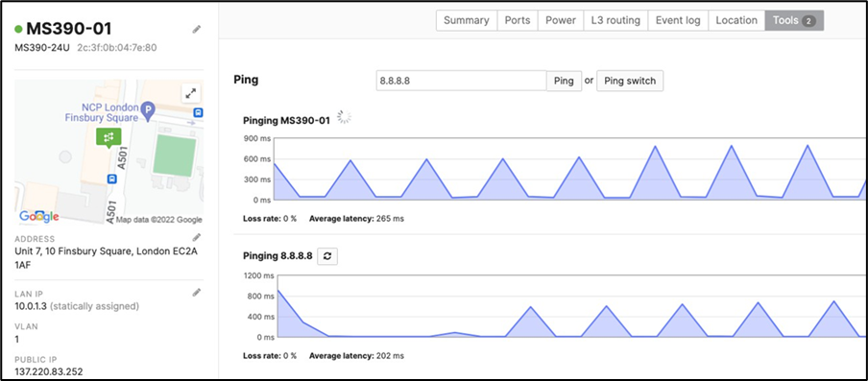Viewport: 868px width, 381px height.
Task: Click the green switch marker on map
Action: click(x=108, y=137)
